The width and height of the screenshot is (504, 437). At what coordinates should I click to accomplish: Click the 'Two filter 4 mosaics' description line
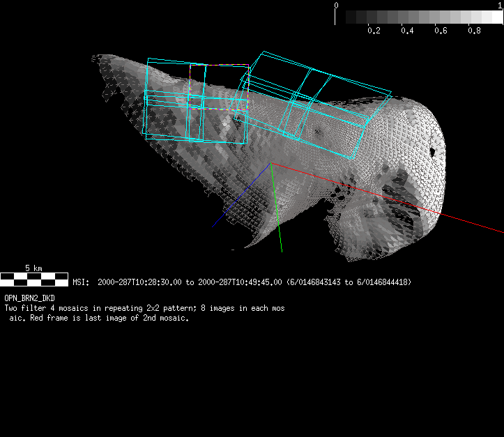click(144, 308)
